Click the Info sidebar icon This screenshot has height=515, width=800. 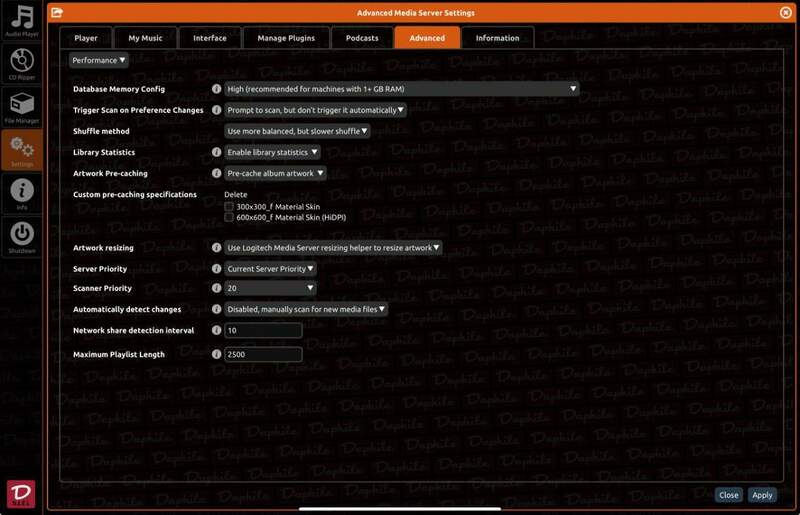coord(21,192)
